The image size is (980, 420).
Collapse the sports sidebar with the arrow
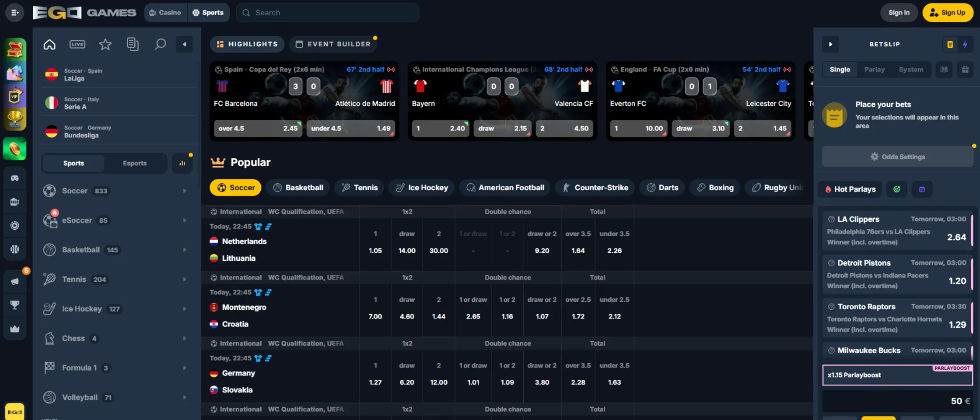pyautogui.click(x=184, y=44)
